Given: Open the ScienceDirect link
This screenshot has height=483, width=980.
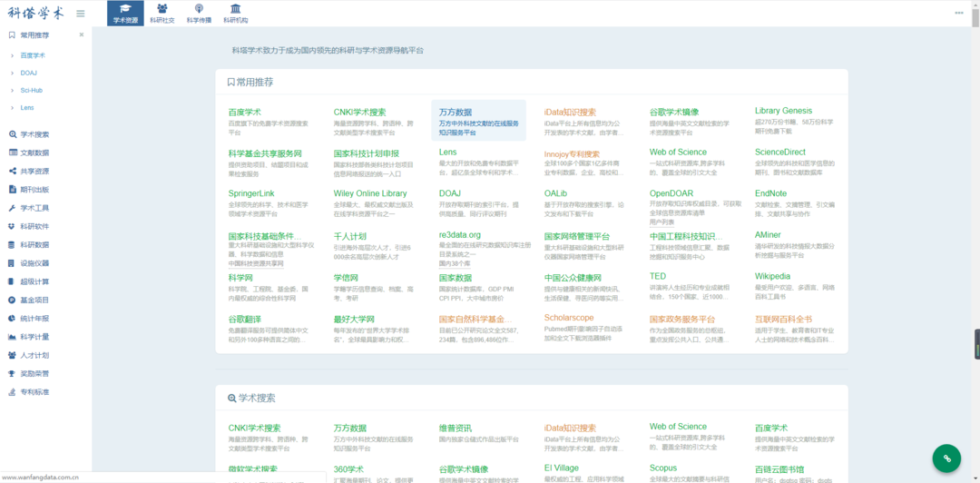Looking at the screenshot, I should (x=780, y=152).
